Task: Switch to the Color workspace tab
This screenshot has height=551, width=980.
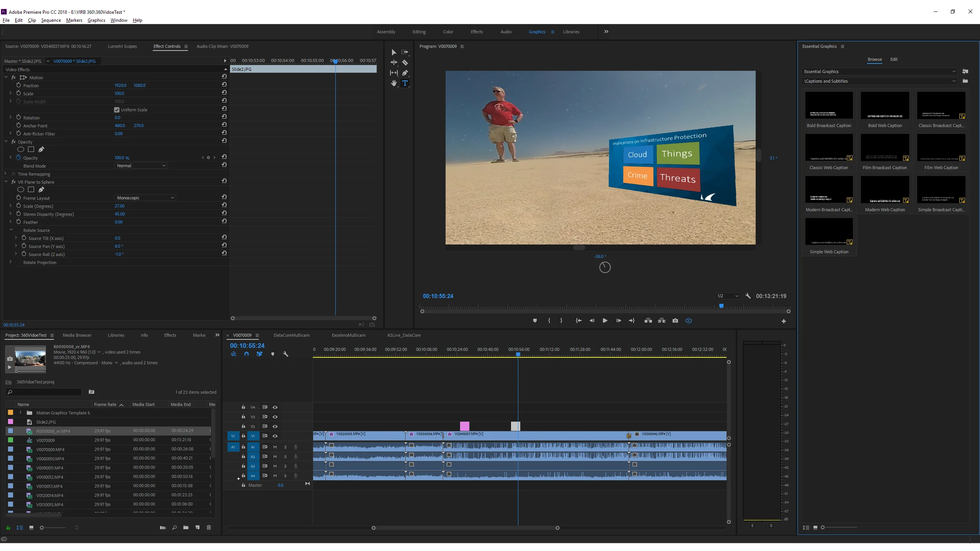Action: pyautogui.click(x=448, y=32)
